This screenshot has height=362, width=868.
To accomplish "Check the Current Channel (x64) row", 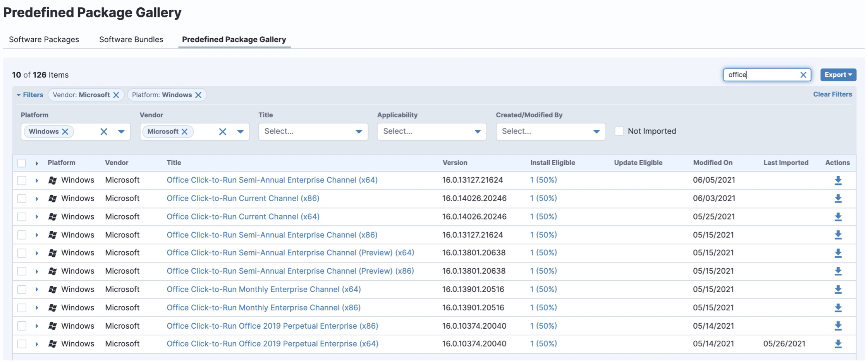I will pyautogui.click(x=22, y=217).
